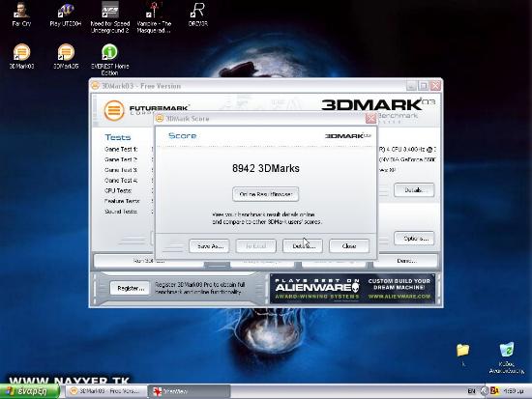Open the green Start button
Image resolution: width=532 pixels, height=399 pixels.
pos(30,391)
